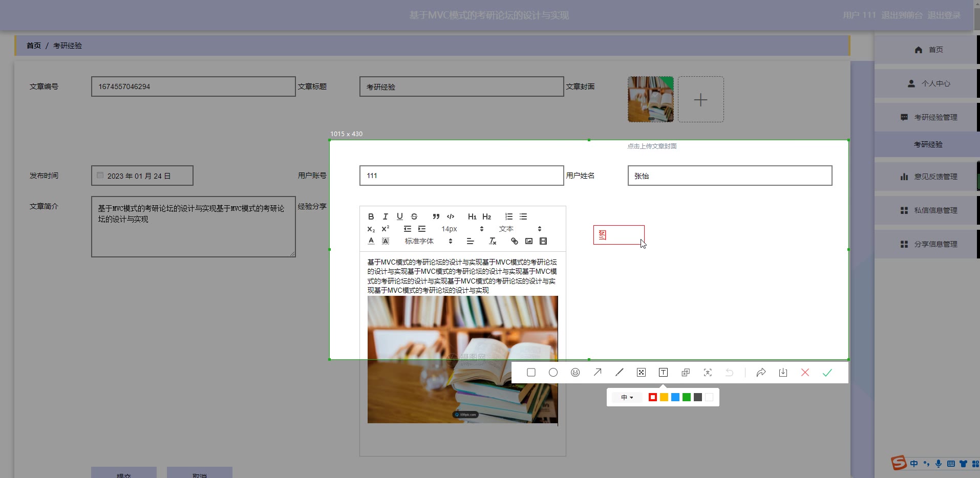Confirm the screenshot with the checkmark
This screenshot has height=478, width=980.
pyautogui.click(x=827, y=373)
